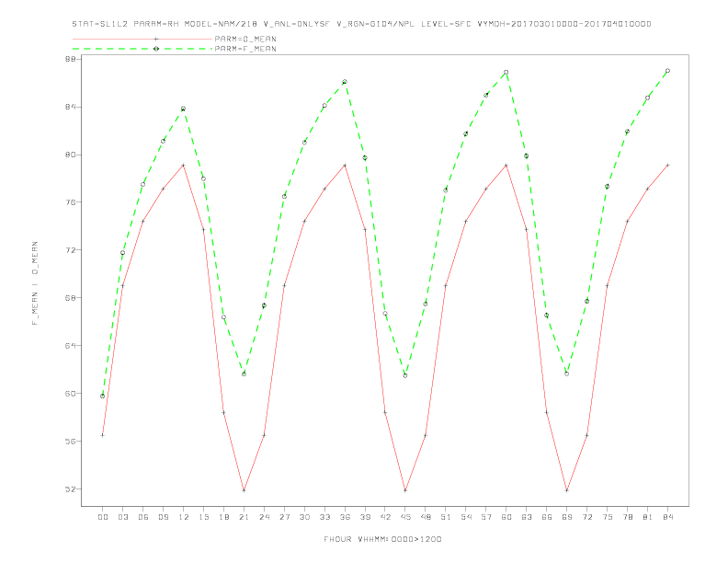The image size is (728, 563).
Task: Click the red O_MEAN starting point at hour 00
Action: click(x=103, y=435)
